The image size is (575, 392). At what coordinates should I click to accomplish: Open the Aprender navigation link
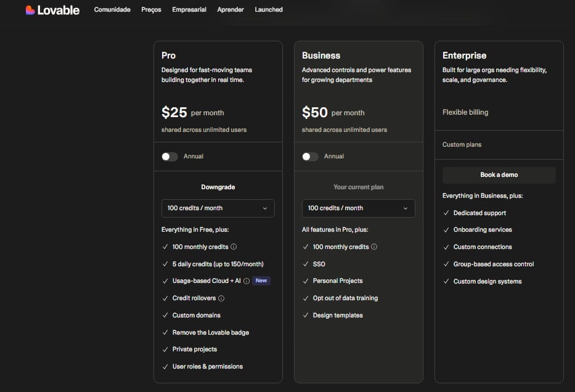coord(230,10)
